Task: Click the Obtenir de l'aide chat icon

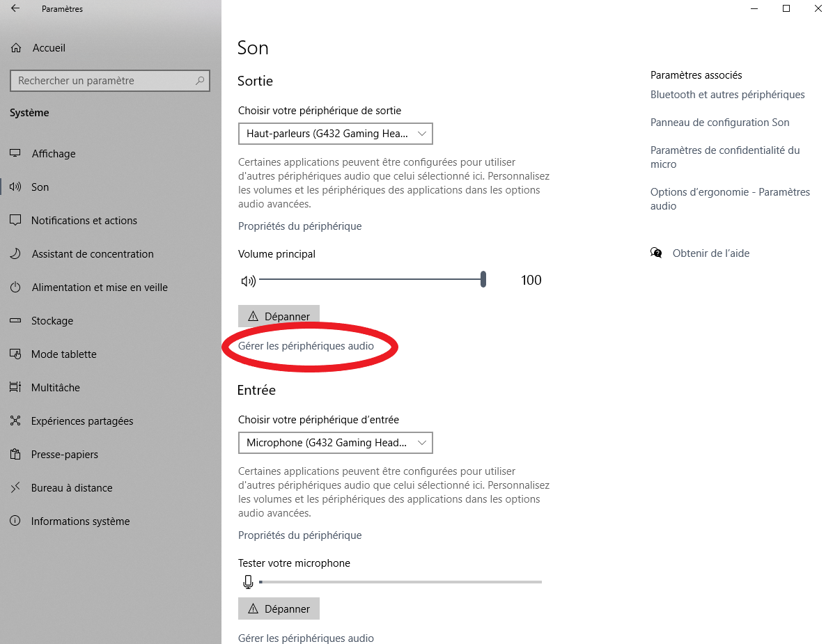Action: pos(656,253)
